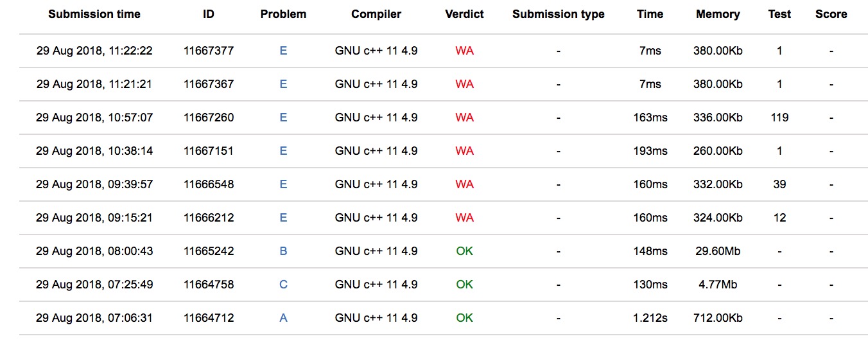Click the 1.212s time cell
This screenshot has height=343, width=868.
tap(650, 318)
